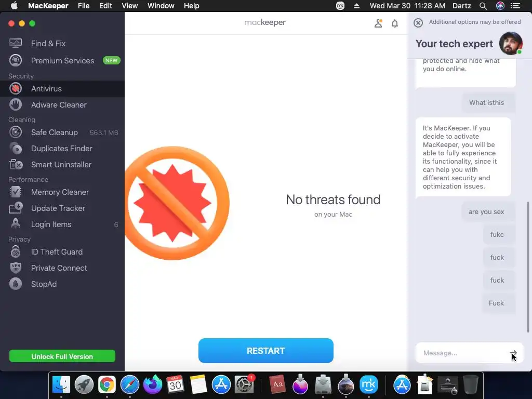Viewport: 532px width, 399px height.
Task: Click the tech expert avatar photo
Action: (511, 44)
